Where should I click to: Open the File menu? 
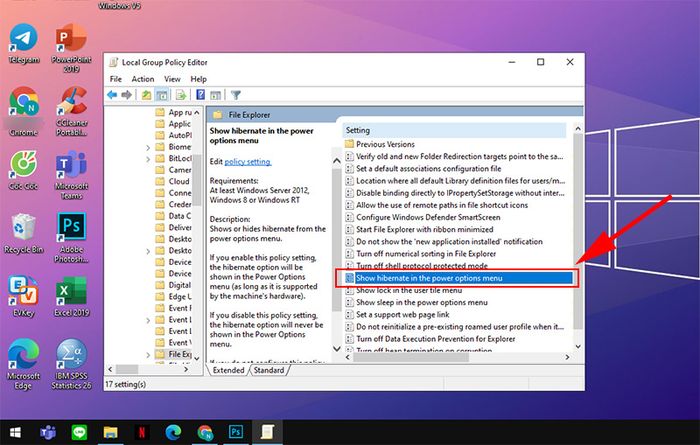tap(116, 79)
